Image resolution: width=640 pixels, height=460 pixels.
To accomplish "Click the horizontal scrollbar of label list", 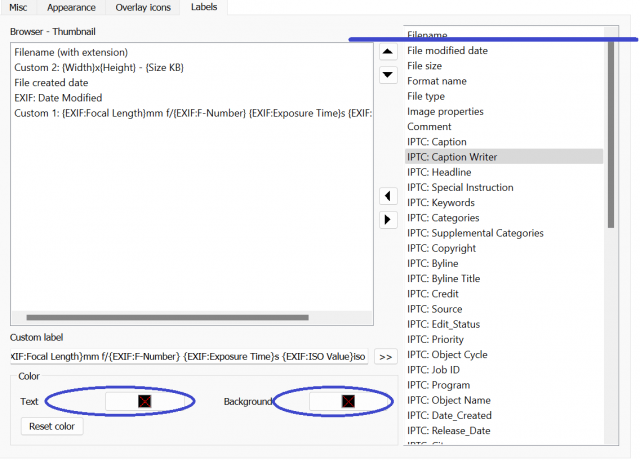I will pyautogui.click(x=167, y=318).
